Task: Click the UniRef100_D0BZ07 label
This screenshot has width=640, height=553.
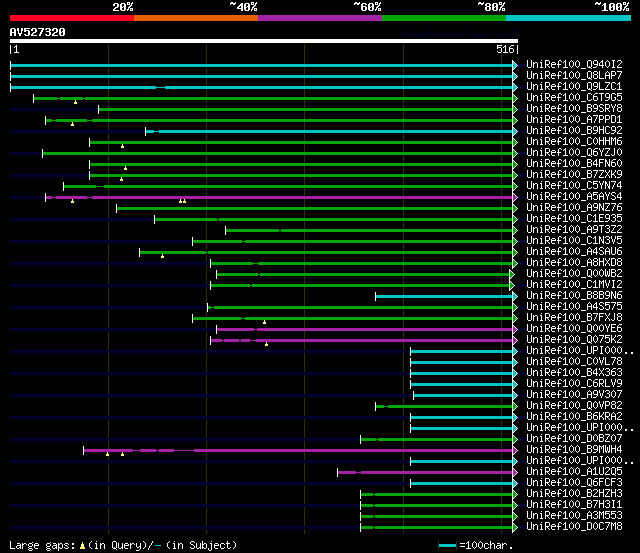Action: click(574, 439)
